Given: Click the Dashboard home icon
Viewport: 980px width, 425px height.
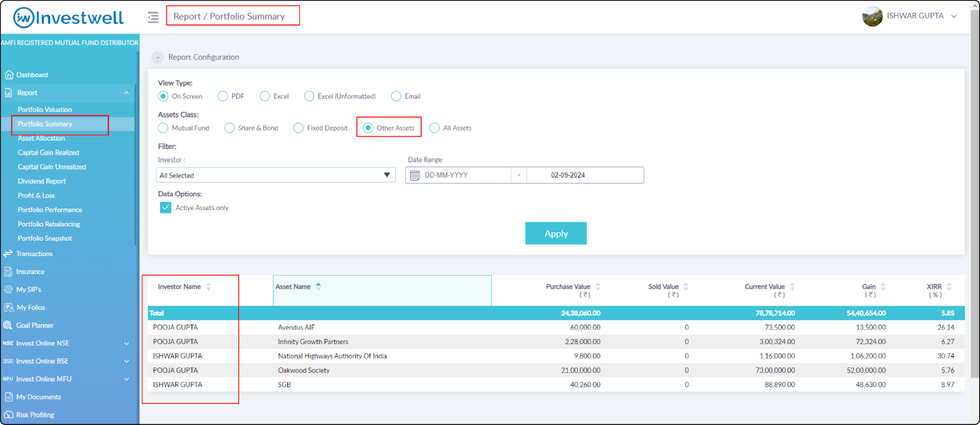Looking at the screenshot, I should [x=9, y=75].
